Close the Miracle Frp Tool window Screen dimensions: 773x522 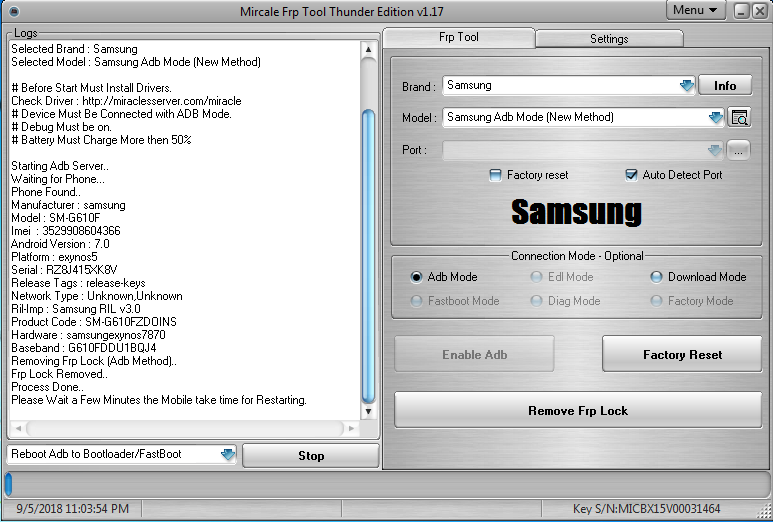point(760,11)
